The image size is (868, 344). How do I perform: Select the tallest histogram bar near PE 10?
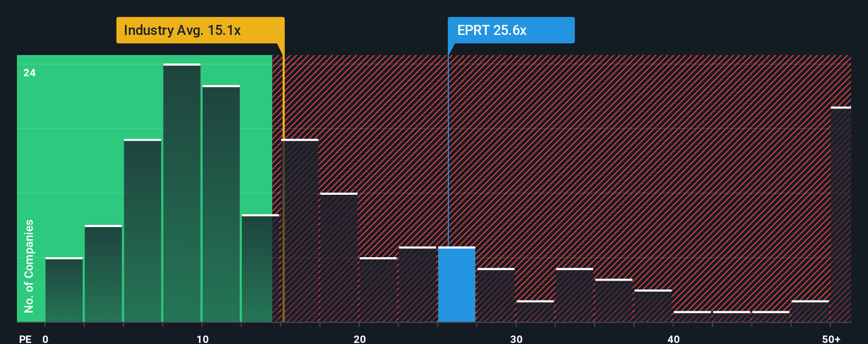coord(182,193)
